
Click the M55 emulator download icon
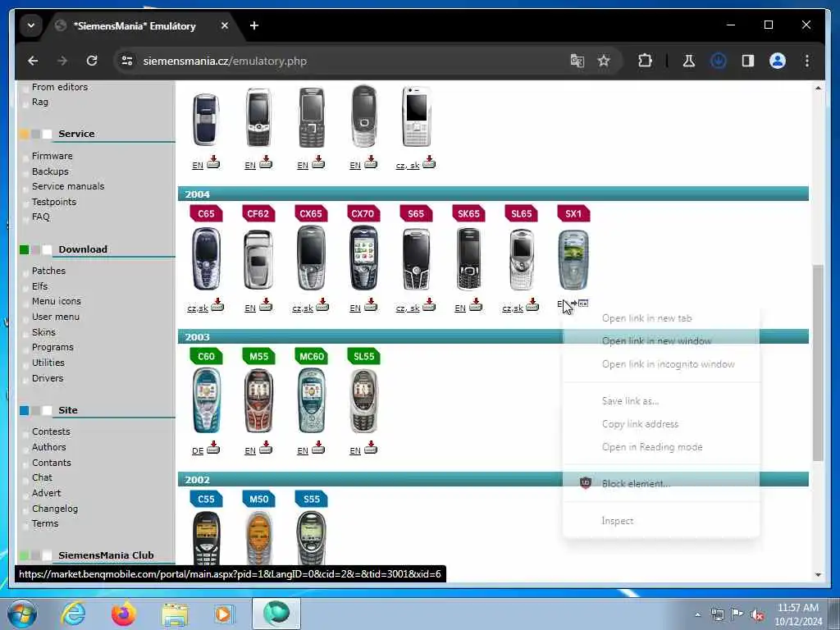(x=266, y=447)
